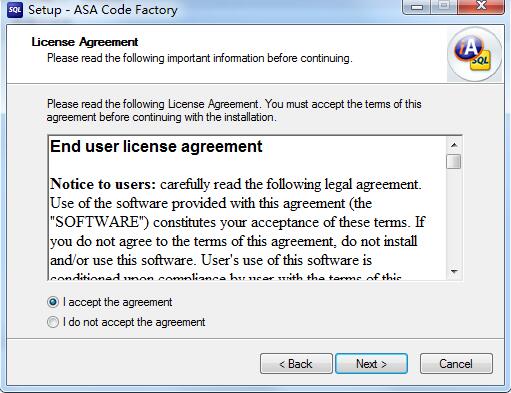Viewport: 511px width, 393px height.
Task: Click the 'License Agreement' page header
Action: tap(85, 42)
